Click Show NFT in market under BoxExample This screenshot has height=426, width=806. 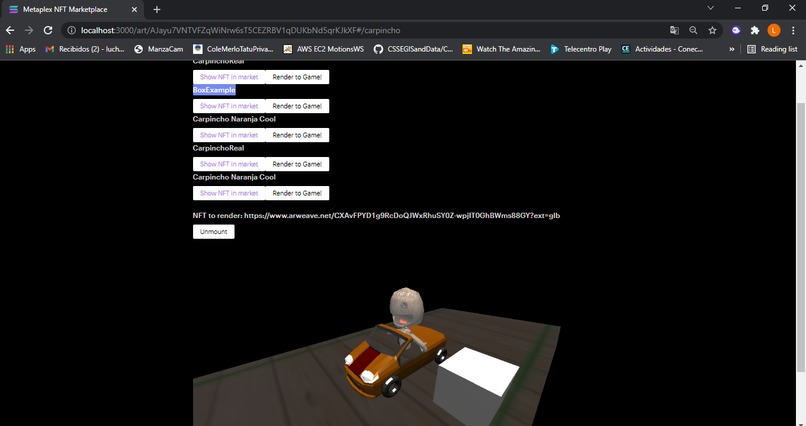pos(229,106)
